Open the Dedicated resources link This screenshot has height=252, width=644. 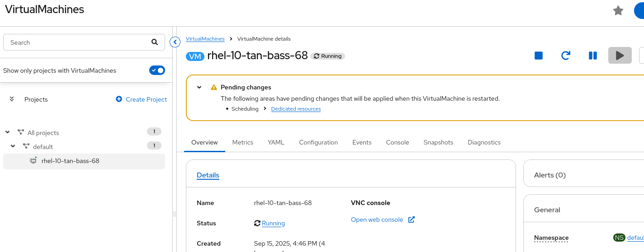[296, 109]
